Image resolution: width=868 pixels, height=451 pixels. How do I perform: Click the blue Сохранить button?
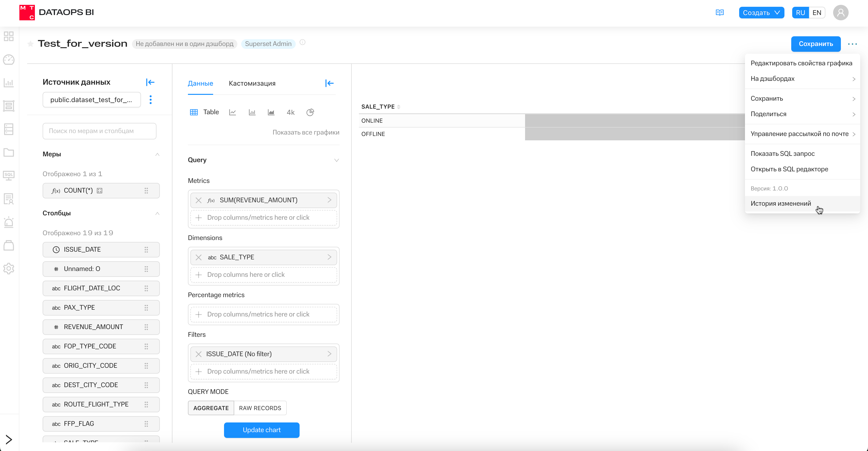point(815,44)
